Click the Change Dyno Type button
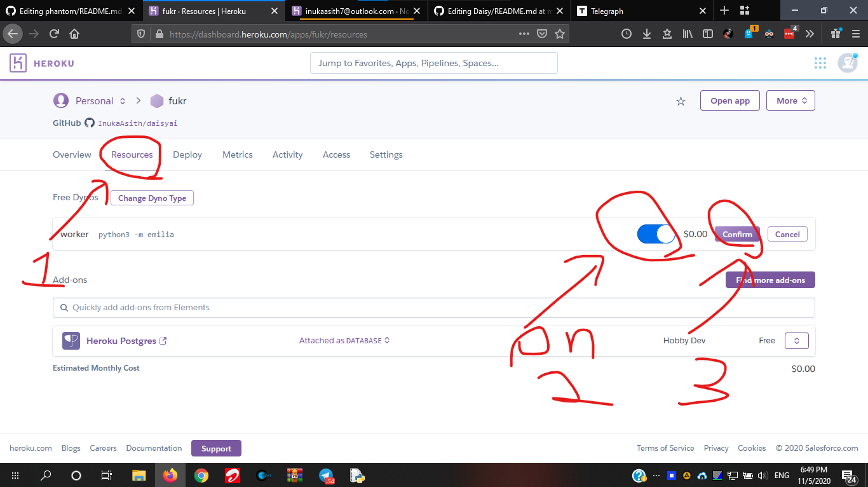This screenshot has width=868, height=487. click(x=152, y=198)
